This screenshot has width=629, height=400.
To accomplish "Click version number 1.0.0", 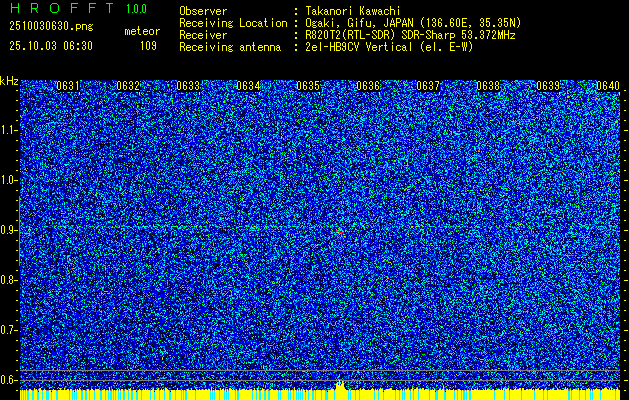I will tap(136, 9).
